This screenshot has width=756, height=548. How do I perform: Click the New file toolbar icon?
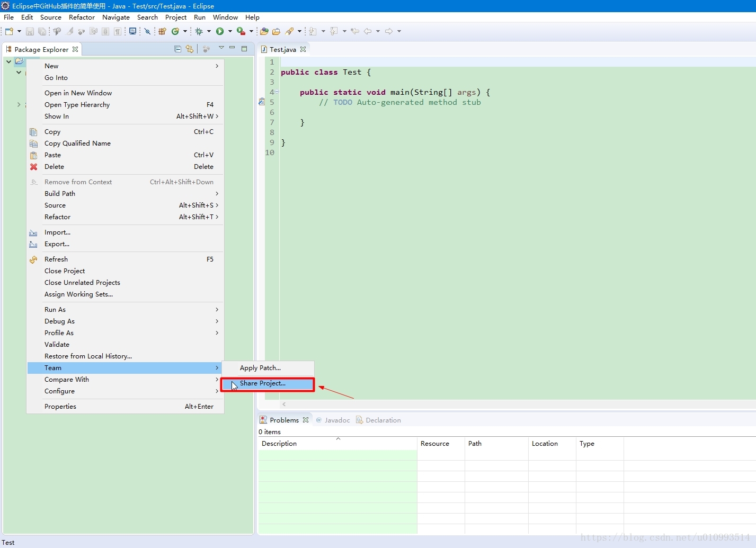9,31
